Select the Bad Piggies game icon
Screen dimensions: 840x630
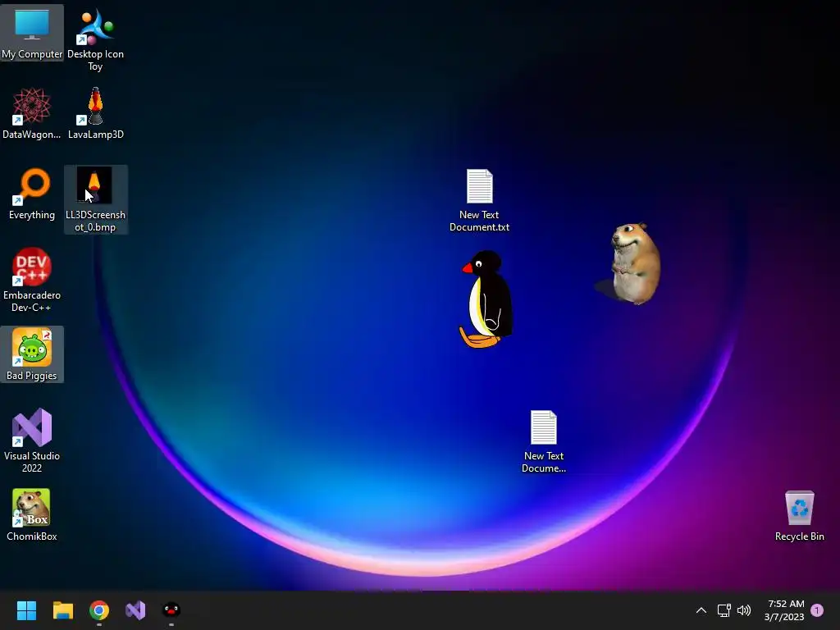[32, 354]
